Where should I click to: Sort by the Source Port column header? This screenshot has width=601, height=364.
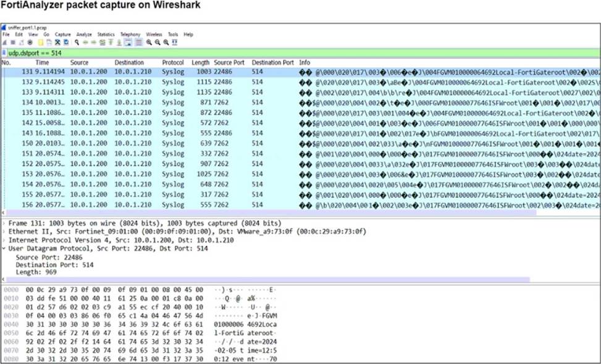point(229,62)
